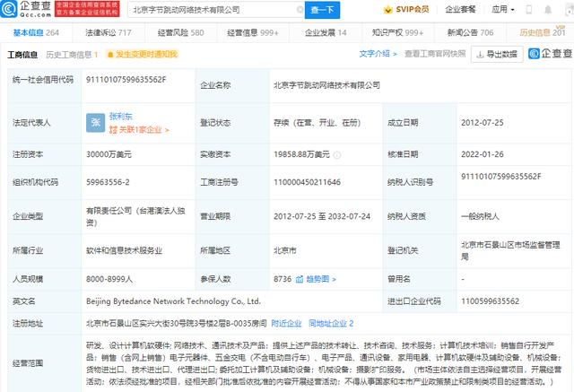Click the 张 avatar thumbnail
Screen dimensions: 574x392
[96, 123]
